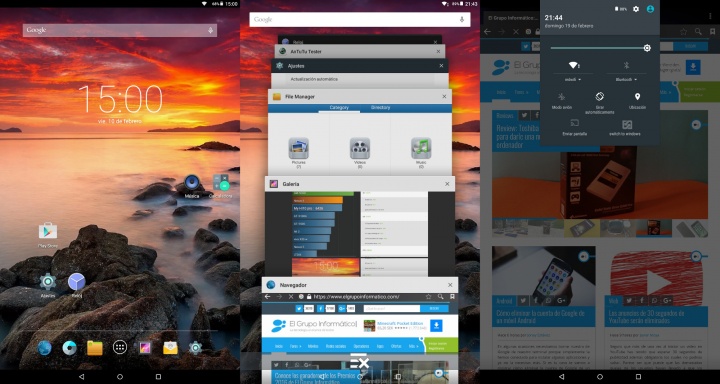Open the settings gear in the dock
The image size is (720, 384).
[196, 348]
